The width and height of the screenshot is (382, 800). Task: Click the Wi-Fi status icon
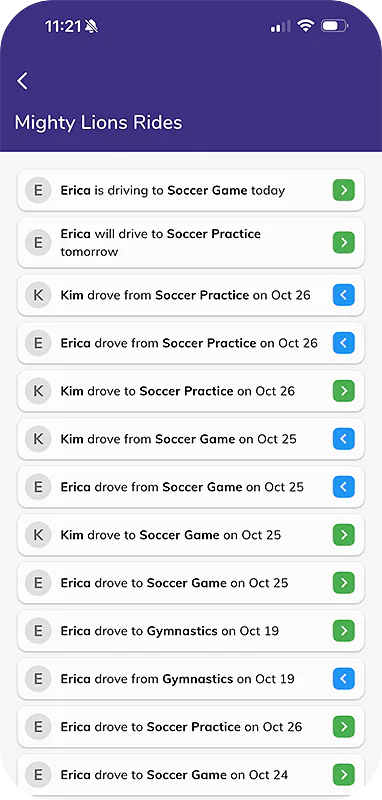pyautogui.click(x=305, y=26)
